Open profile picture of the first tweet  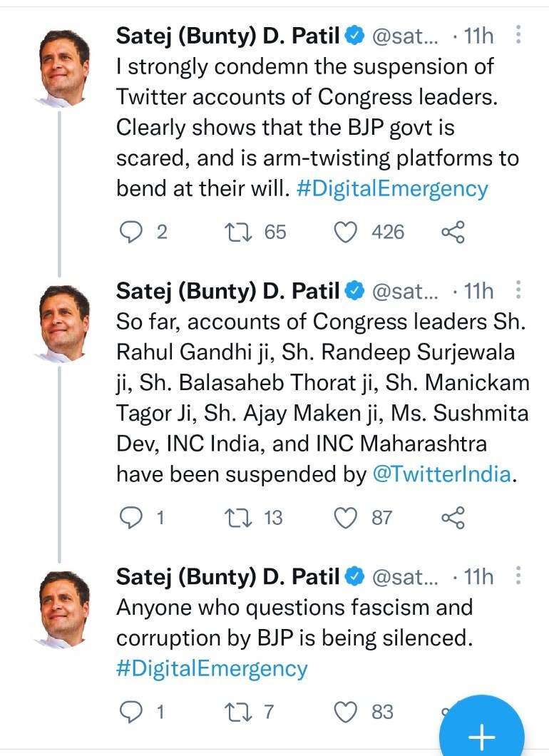[63, 66]
